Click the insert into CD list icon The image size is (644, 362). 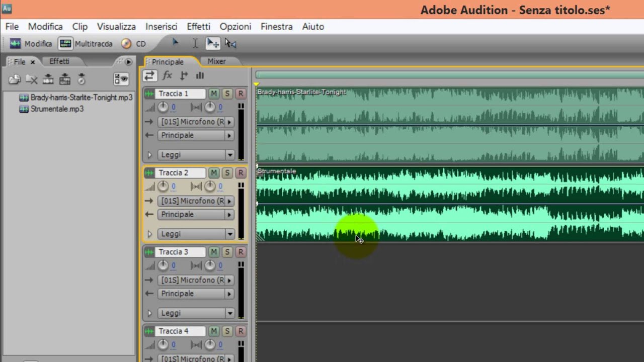click(x=65, y=79)
